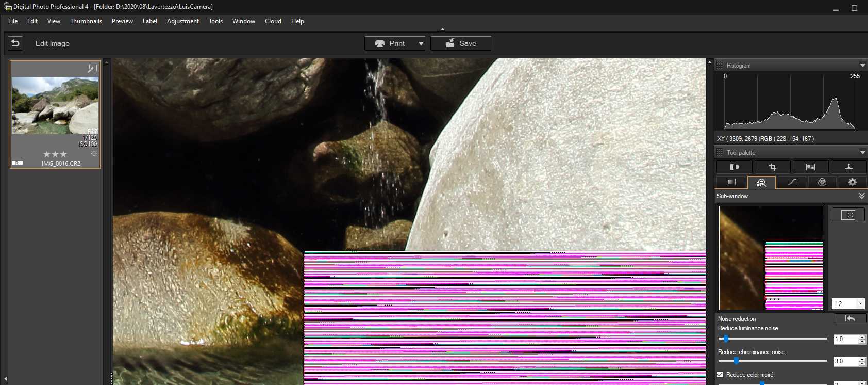Open the dust delete stamp tool palette
The image size is (868, 385).
coord(848,167)
